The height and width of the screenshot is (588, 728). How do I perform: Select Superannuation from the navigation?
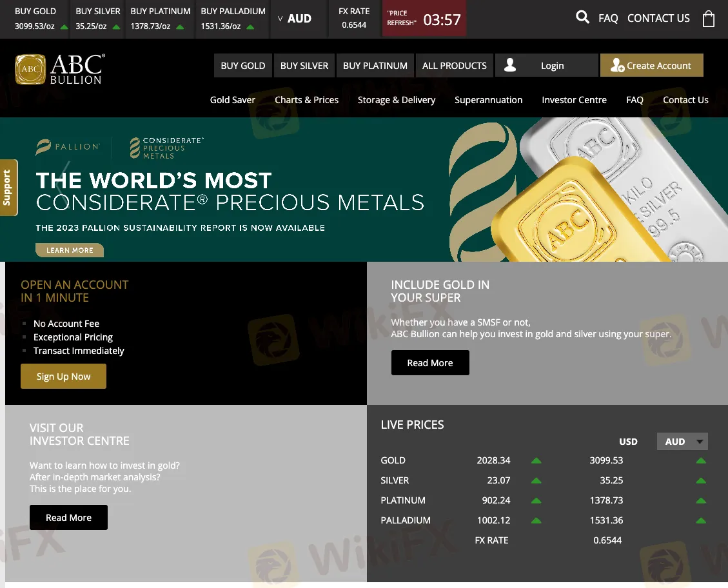(x=488, y=100)
